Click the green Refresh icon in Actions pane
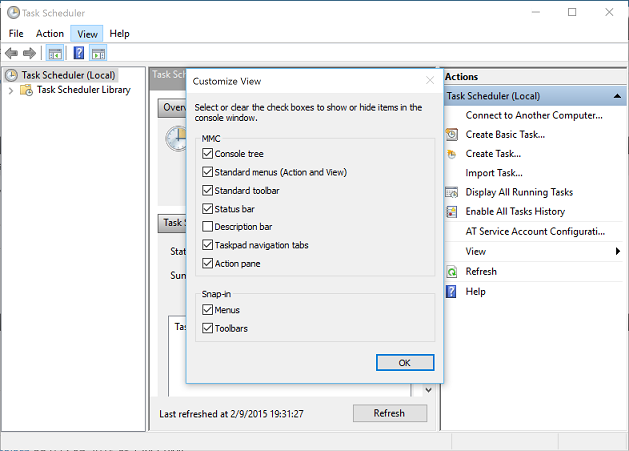 coord(452,272)
